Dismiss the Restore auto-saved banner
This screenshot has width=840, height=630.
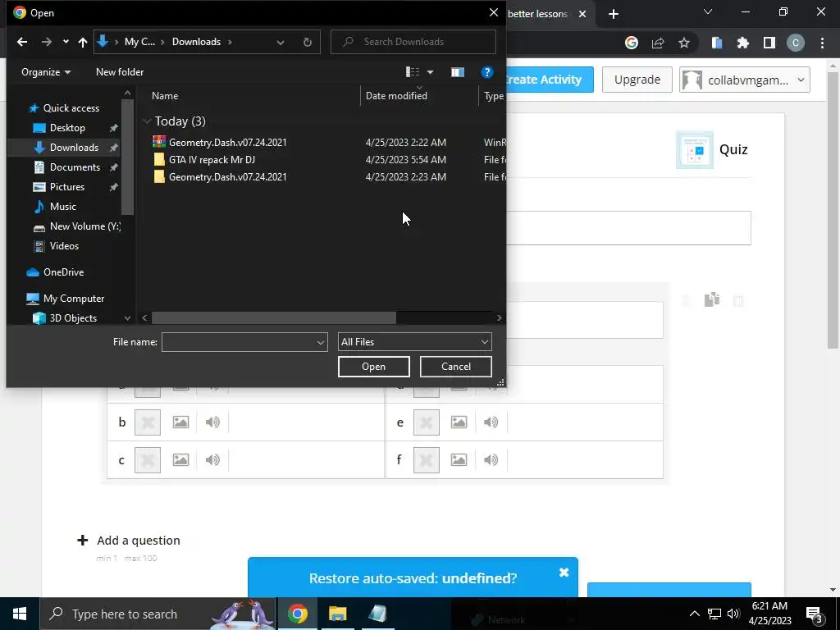[x=564, y=573]
